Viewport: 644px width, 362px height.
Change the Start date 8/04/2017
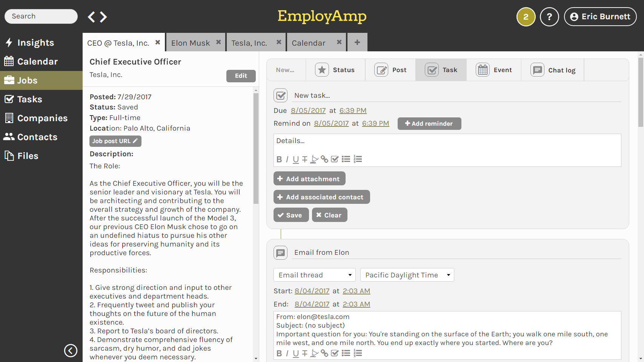pyautogui.click(x=312, y=291)
